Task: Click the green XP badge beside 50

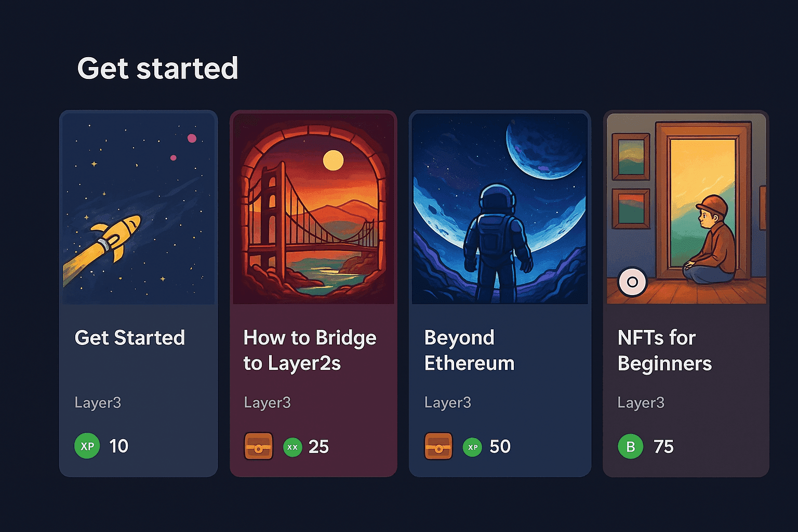Action: (472, 447)
